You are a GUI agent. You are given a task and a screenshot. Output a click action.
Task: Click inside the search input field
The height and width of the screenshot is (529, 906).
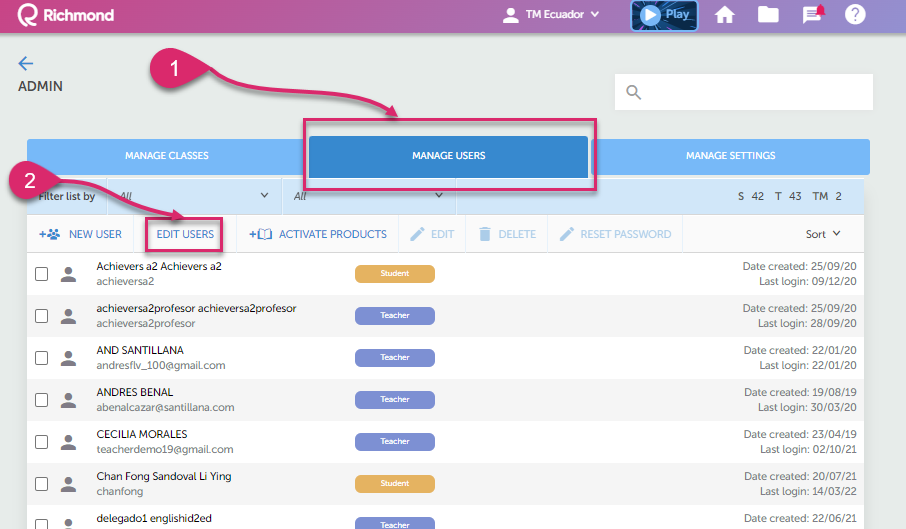755,93
